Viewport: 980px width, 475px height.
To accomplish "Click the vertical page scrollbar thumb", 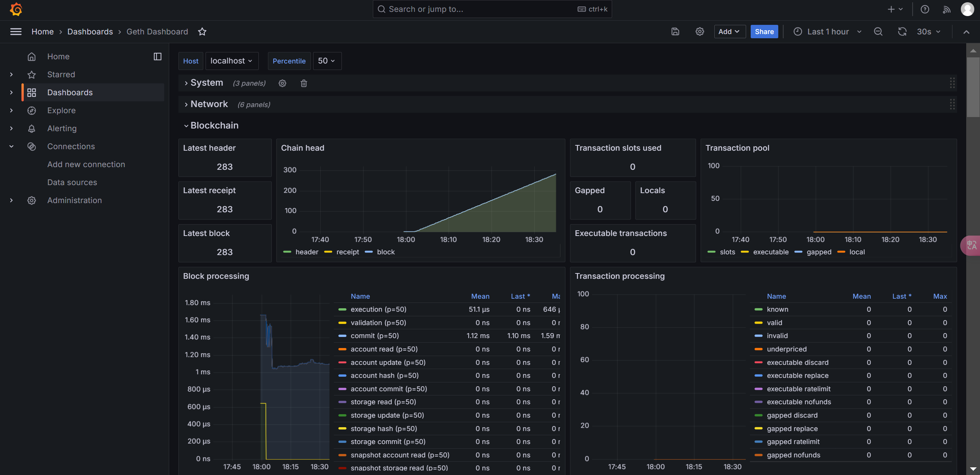I will click(973, 87).
